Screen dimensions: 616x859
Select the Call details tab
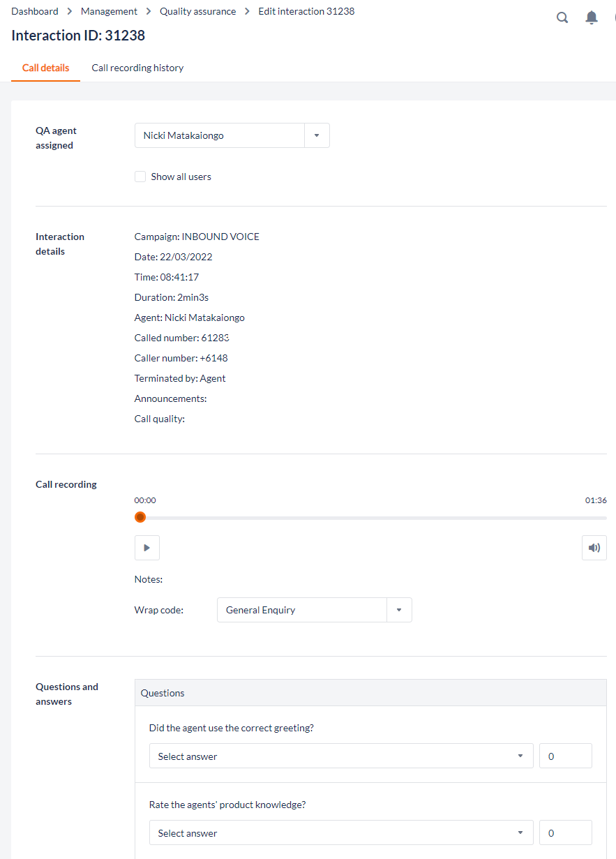point(45,68)
